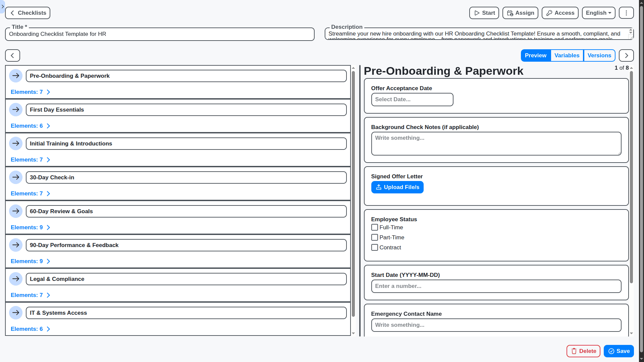Click the First Day Essentials arrow icon
Screen dimensions: 644x362
[x=16, y=110]
